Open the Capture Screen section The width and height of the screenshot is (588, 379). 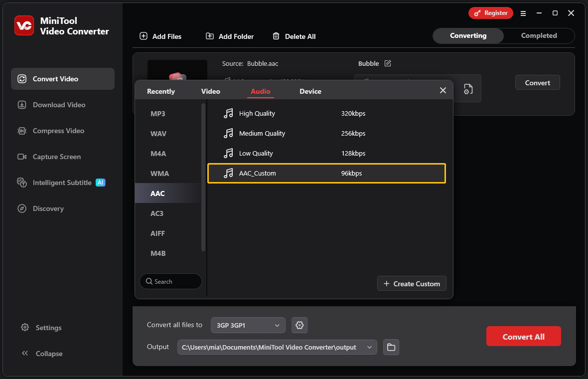click(63, 157)
